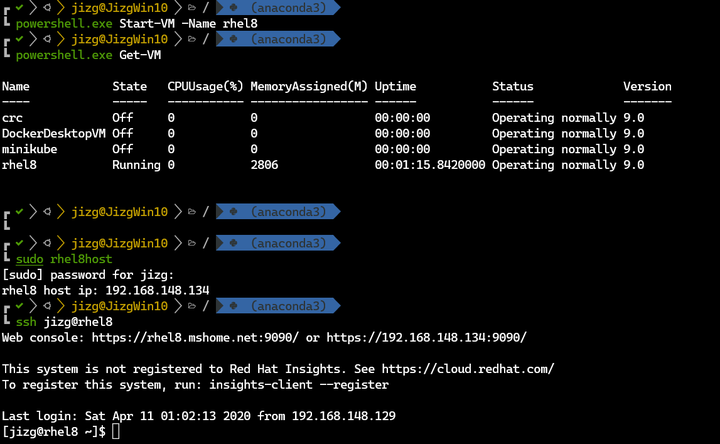Screen dimensions: 720x444
Task: Click folder icon on prompt above Get-VM command
Action: [x=191, y=39]
